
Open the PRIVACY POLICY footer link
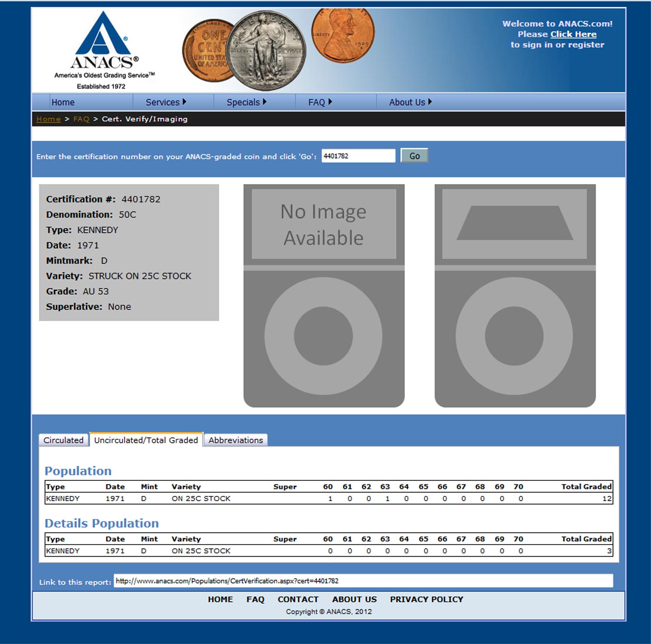[x=427, y=599]
